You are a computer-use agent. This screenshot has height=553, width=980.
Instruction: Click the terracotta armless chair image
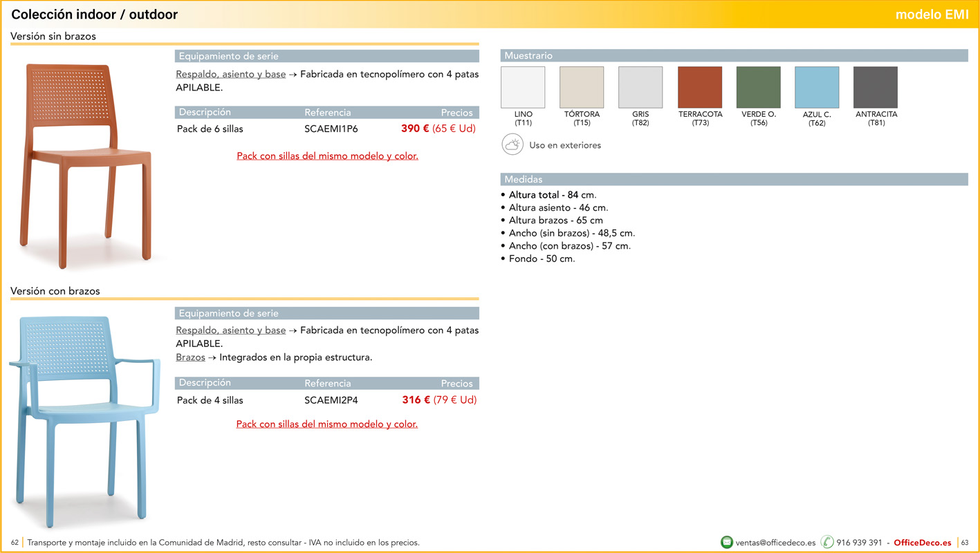tap(88, 166)
